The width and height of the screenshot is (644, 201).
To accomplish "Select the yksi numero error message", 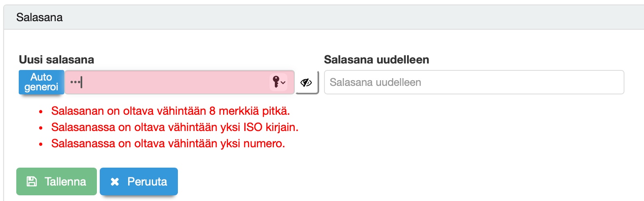I will pyautogui.click(x=168, y=143).
